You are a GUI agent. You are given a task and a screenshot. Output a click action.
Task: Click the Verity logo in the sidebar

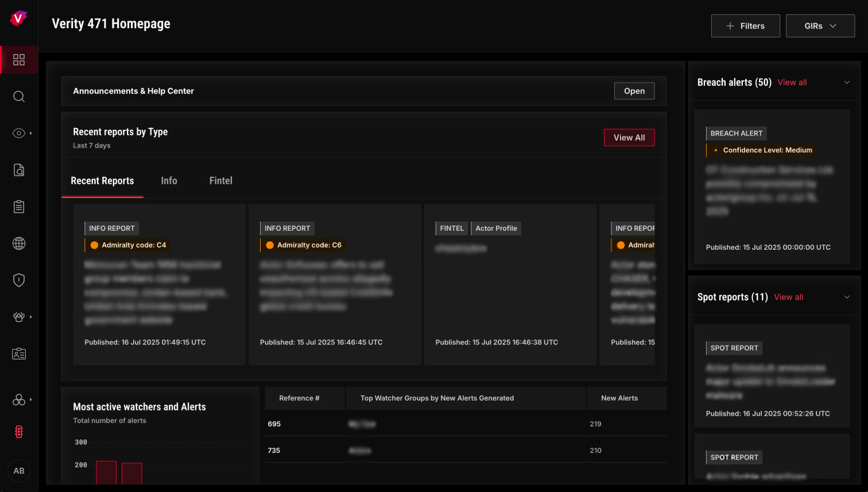point(18,18)
